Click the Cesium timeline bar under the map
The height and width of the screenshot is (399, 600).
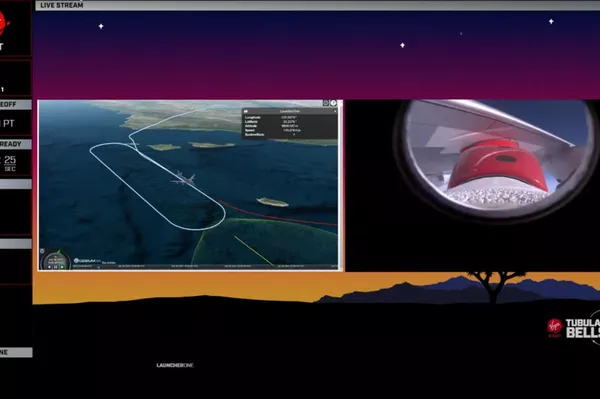[205, 266]
